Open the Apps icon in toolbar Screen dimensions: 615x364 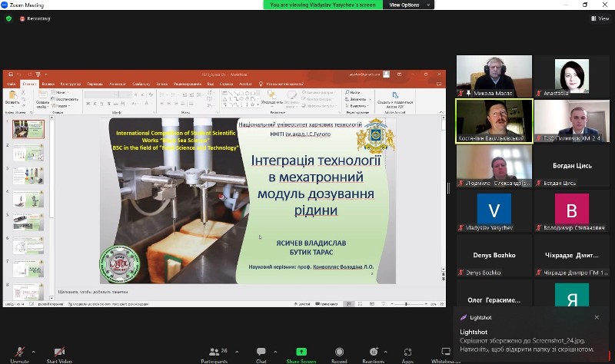(x=407, y=352)
